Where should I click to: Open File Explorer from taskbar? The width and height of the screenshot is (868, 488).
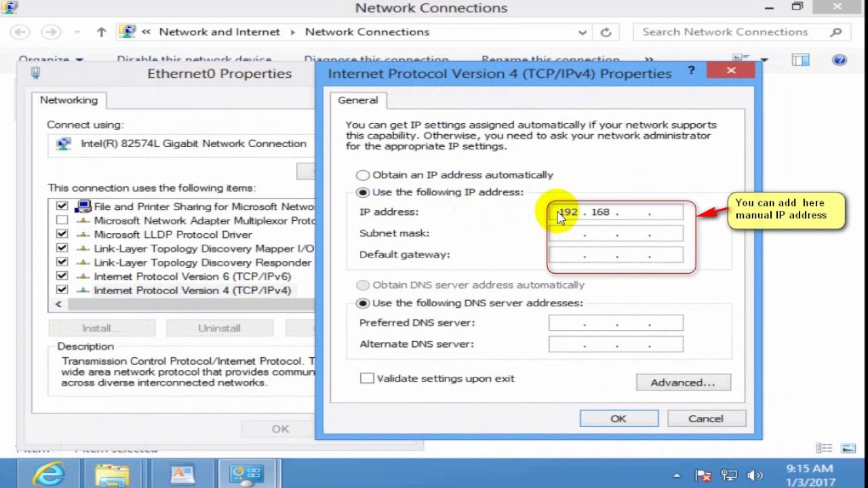tap(113, 474)
